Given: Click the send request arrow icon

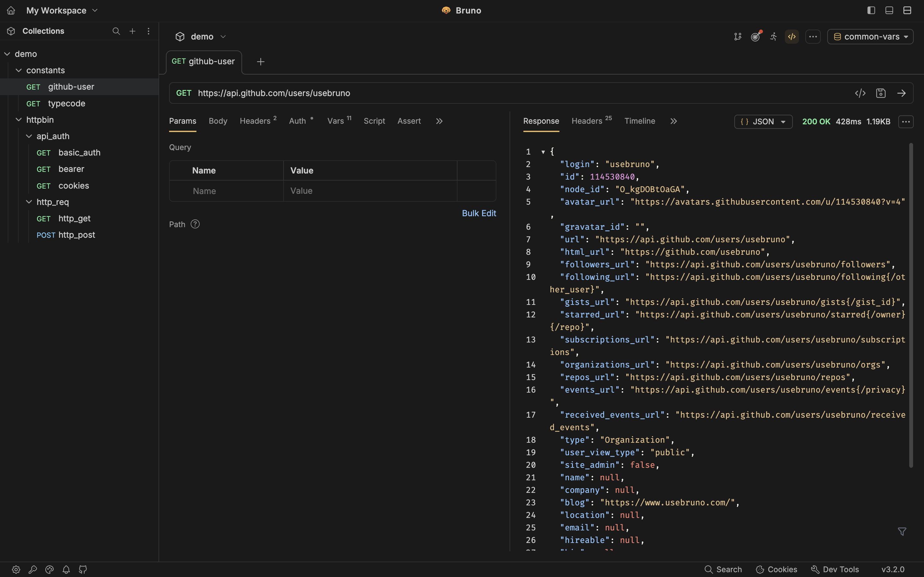Looking at the screenshot, I should 901,93.
